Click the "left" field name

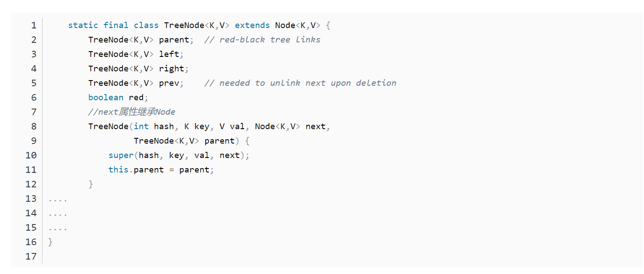169,54
